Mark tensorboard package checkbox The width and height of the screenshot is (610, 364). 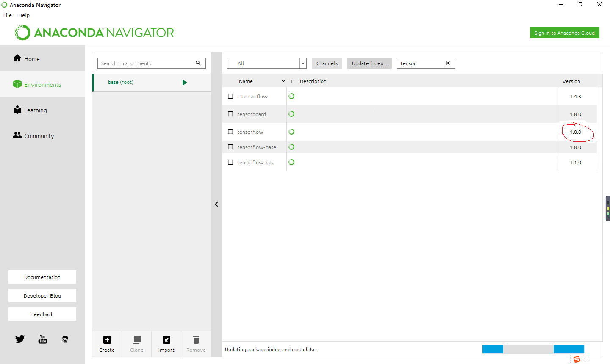pos(230,114)
